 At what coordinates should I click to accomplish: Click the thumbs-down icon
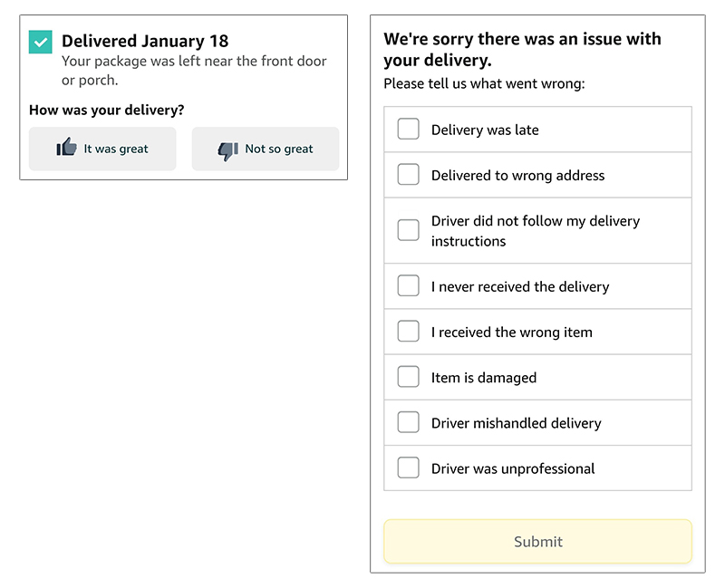(227, 149)
